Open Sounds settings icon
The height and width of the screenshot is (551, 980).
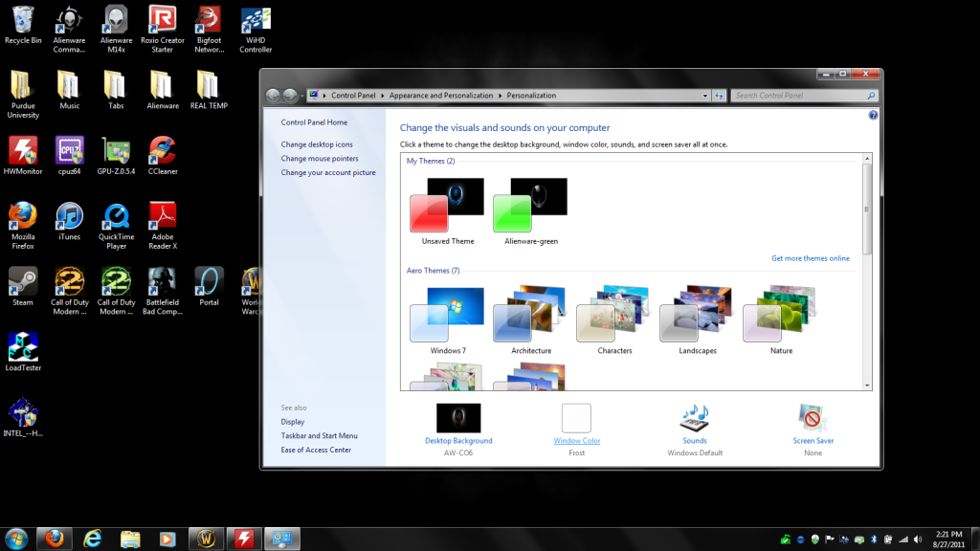[x=695, y=418]
